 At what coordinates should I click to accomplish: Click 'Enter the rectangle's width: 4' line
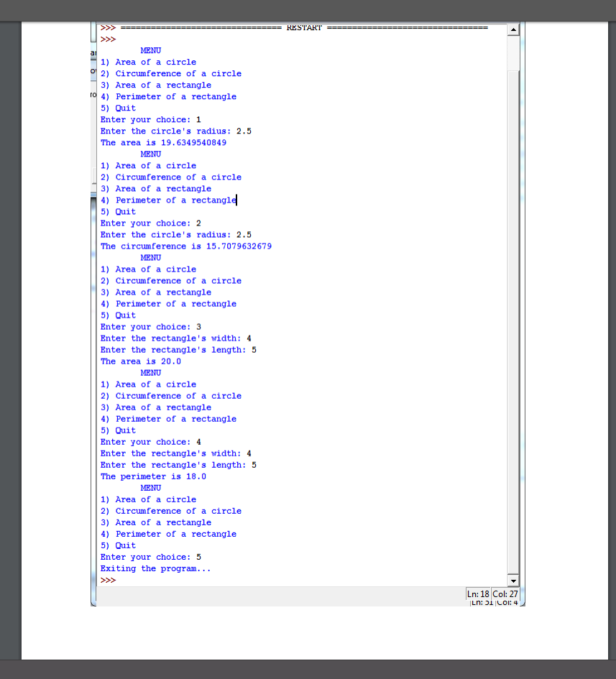[175, 338]
